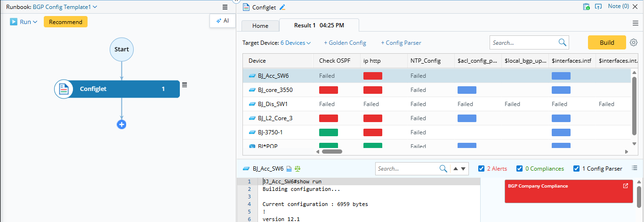This screenshot has height=222, width=644.
Task: Click the compare scales icon beside BJ_Acc_SW6
Action: point(298,168)
